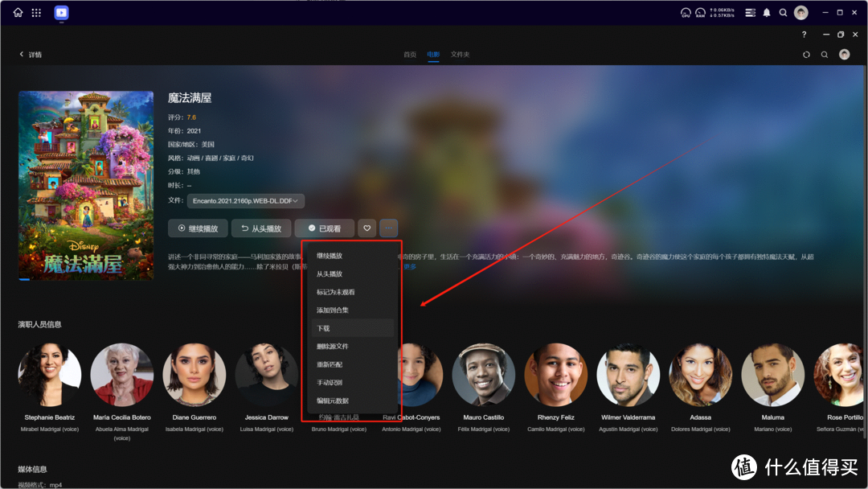Screen dimensions: 868x489
Task: Open Mauro Castillo cast photo
Action: tap(484, 375)
